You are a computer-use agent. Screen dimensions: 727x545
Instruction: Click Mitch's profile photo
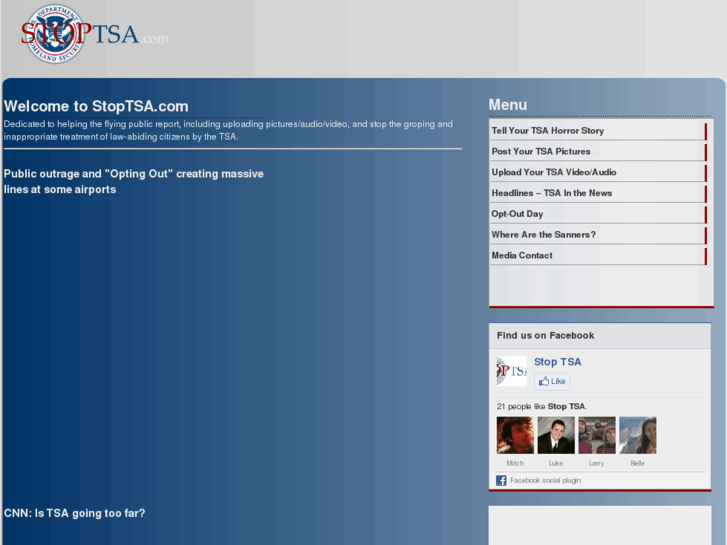pos(515,435)
